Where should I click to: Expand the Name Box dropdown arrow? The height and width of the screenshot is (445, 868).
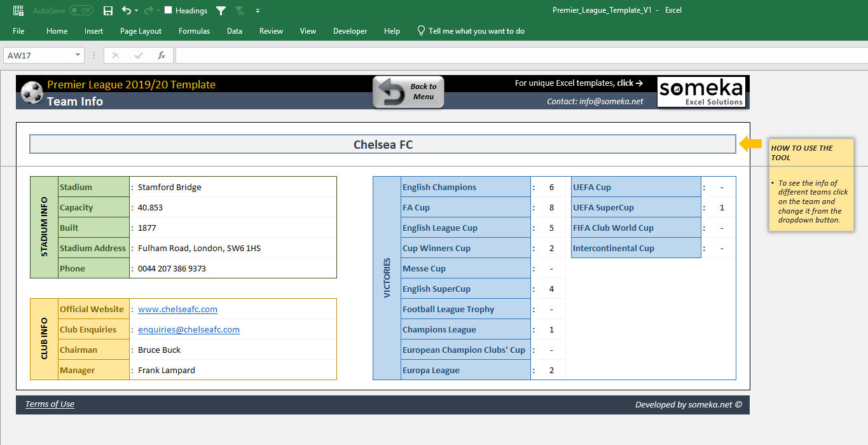coord(78,55)
